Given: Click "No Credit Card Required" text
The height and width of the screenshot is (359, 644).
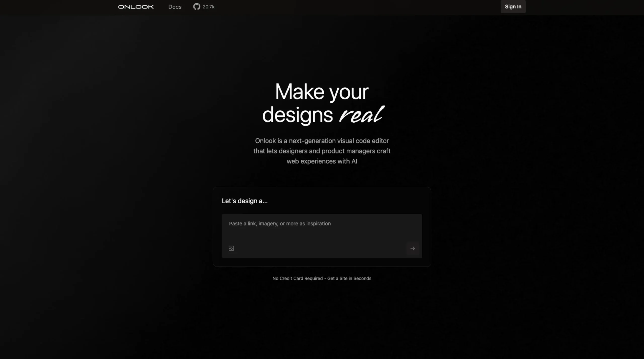Looking at the screenshot, I should point(297,278).
